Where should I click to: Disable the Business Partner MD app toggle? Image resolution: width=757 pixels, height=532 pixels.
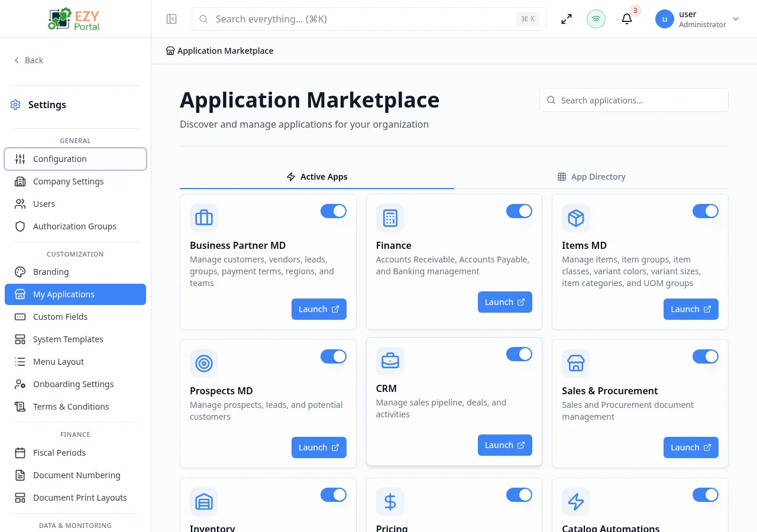click(x=334, y=211)
